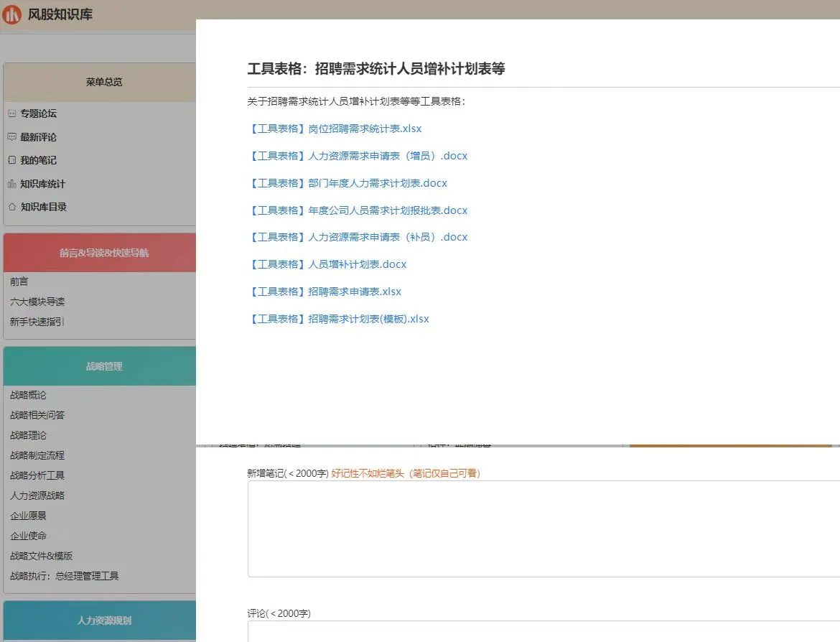Download 人力资源需求申请表（增员）.docx
The image size is (840, 642).
point(358,156)
